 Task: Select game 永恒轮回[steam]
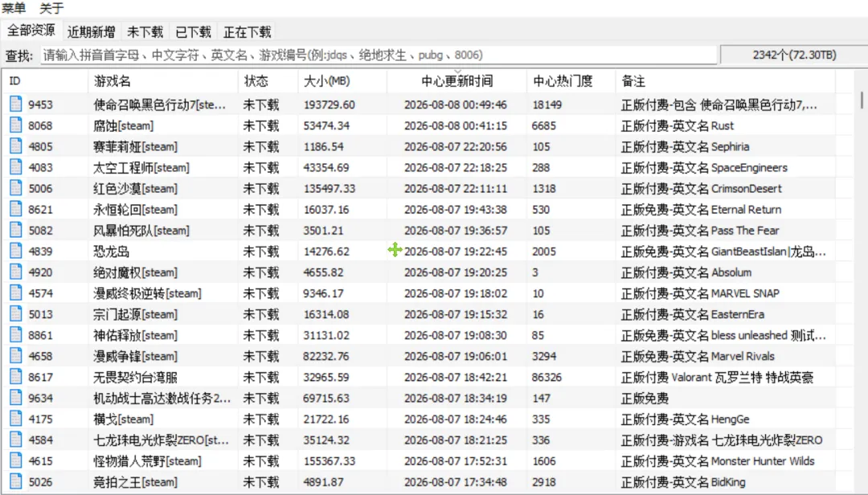point(136,210)
